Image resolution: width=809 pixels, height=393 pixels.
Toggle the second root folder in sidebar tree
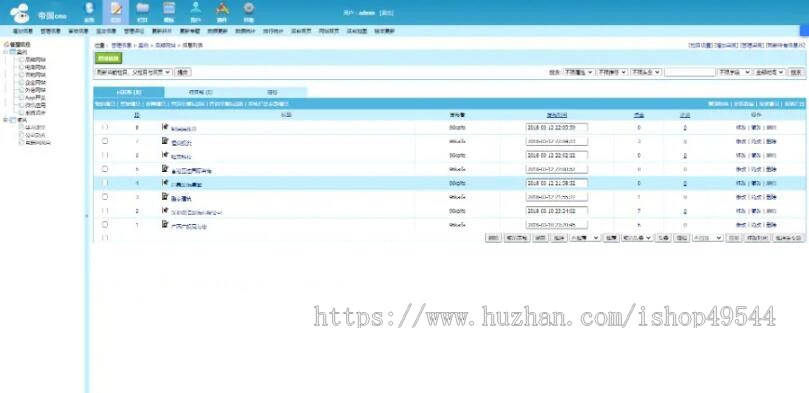pyautogui.click(x=6, y=120)
